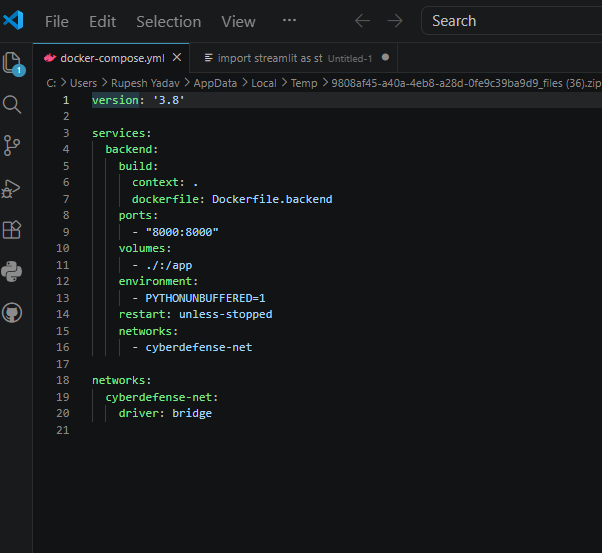Open the Source Control view
This screenshot has width=602, height=553.
click(12, 146)
